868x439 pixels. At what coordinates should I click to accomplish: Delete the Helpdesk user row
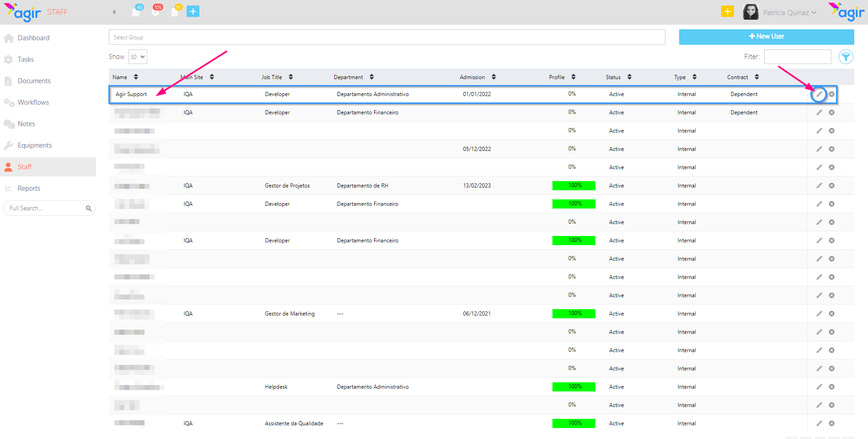coord(832,387)
